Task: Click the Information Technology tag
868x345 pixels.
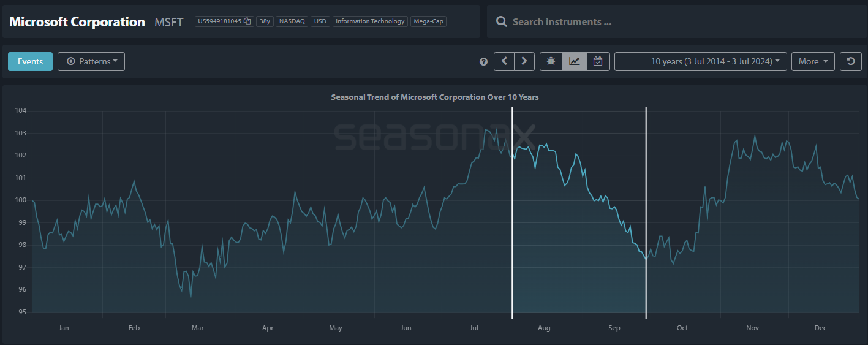Action: (370, 21)
